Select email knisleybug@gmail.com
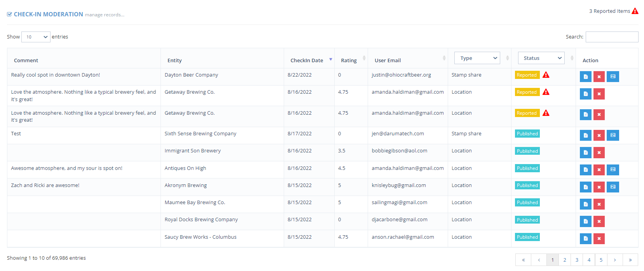Screen dimensions: 644x271 coord(399,185)
